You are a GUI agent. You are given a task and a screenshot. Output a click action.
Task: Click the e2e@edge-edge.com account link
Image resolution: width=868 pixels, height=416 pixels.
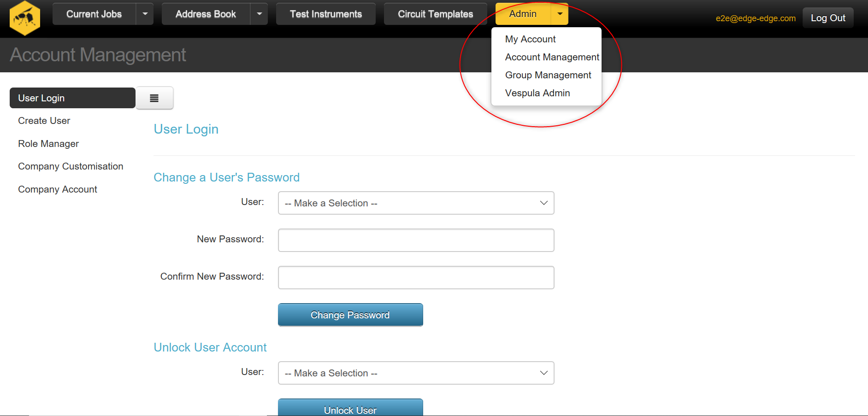[756, 18]
